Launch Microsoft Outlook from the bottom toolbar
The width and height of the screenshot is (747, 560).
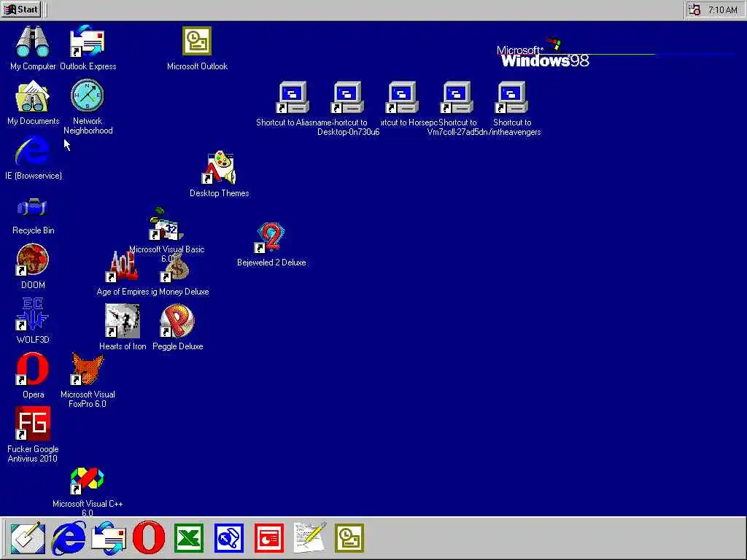(x=349, y=539)
